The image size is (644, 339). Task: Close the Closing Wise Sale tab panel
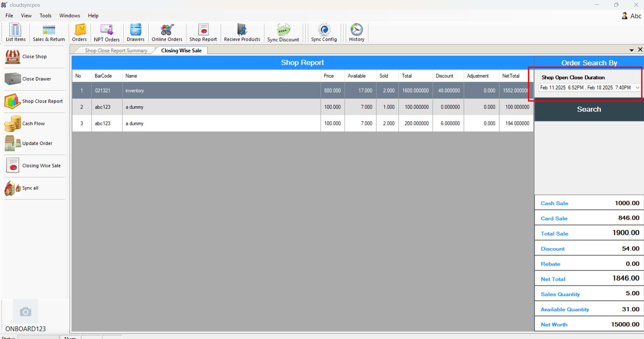click(640, 50)
